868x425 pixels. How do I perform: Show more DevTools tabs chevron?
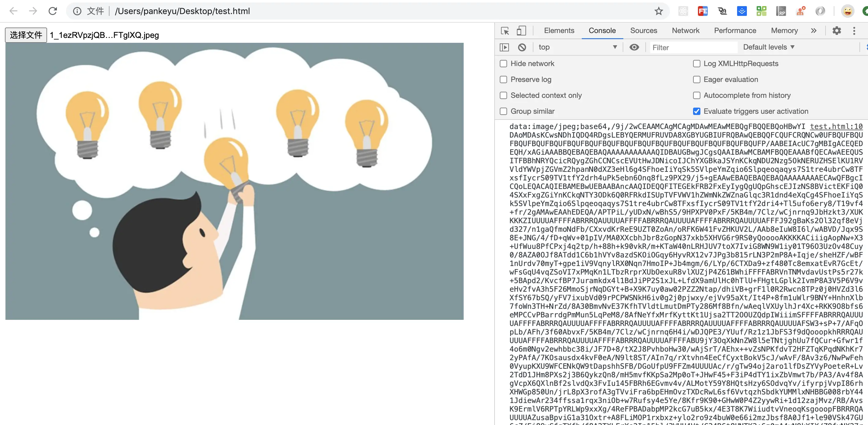click(814, 31)
